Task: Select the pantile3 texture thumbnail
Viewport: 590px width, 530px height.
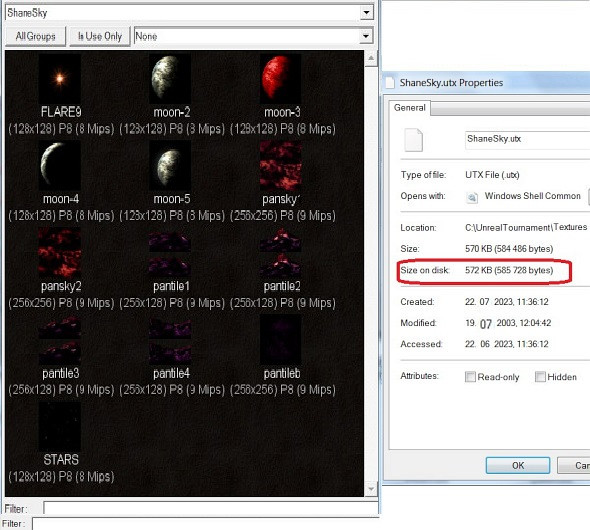Action: (x=60, y=340)
